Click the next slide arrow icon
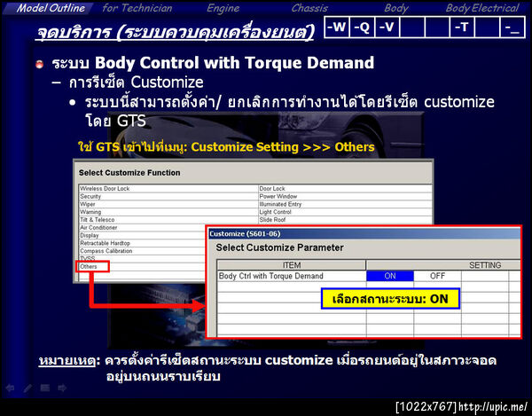Screen dimensions: 532x416 [62, 388]
